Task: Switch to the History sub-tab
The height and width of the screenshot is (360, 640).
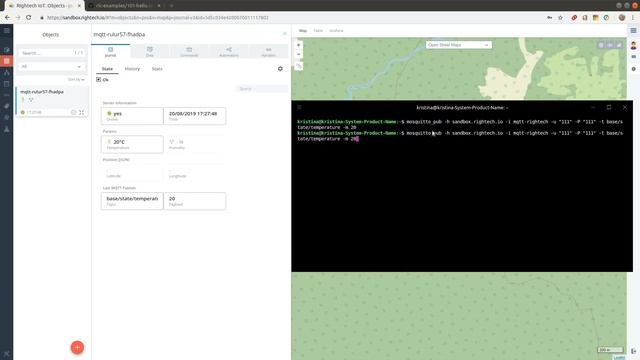Action: [x=132, y=69]
